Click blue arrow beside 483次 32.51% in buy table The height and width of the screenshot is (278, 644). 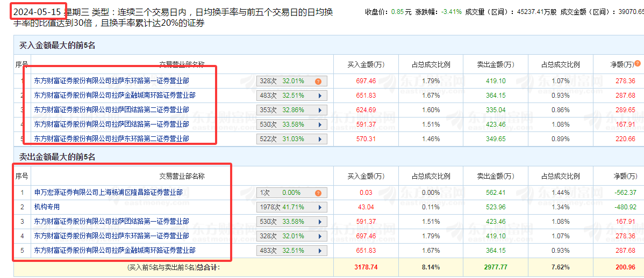319,96
